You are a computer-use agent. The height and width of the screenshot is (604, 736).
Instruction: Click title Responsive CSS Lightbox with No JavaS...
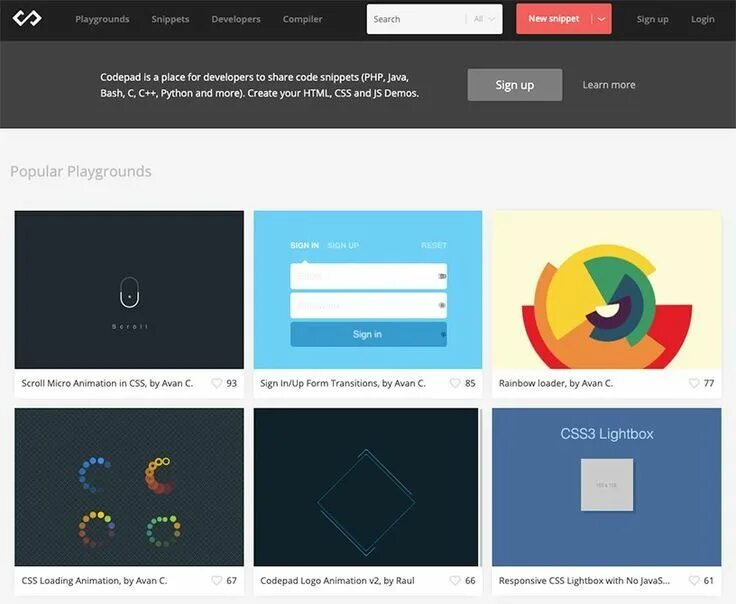(584, 581)
